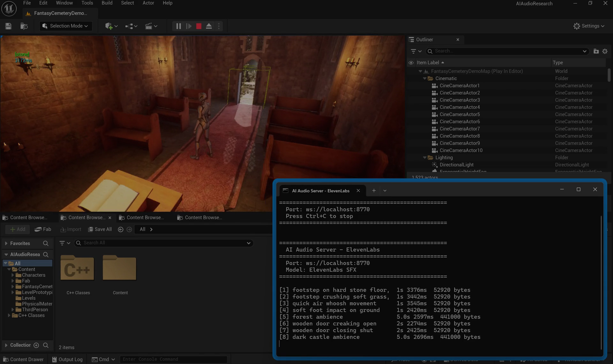
Task: Open Outliner settings gear
Action: (x=605, y=51)
